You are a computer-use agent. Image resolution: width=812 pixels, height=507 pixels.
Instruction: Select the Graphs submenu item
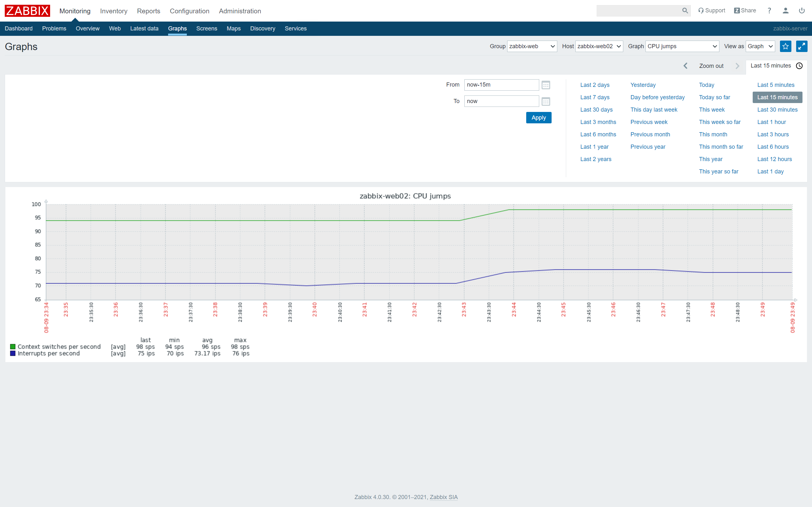[177, 29]
